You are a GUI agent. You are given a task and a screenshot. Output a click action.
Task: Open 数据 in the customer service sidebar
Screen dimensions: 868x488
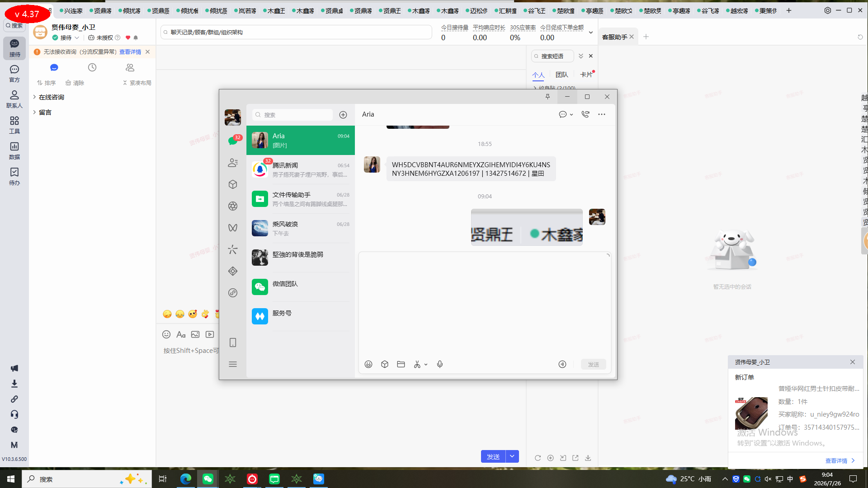14,150
